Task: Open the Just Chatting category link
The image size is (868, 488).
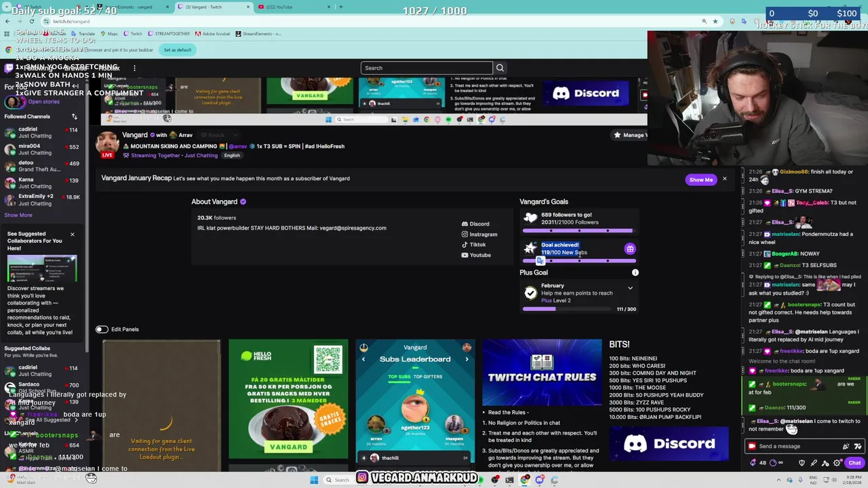Action: coord(201,156)
